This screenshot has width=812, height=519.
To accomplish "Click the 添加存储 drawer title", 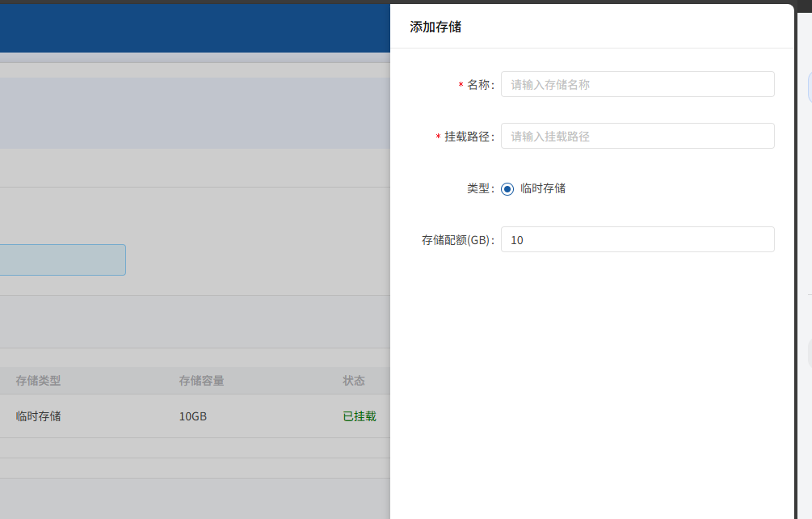I will pos(435,27).
